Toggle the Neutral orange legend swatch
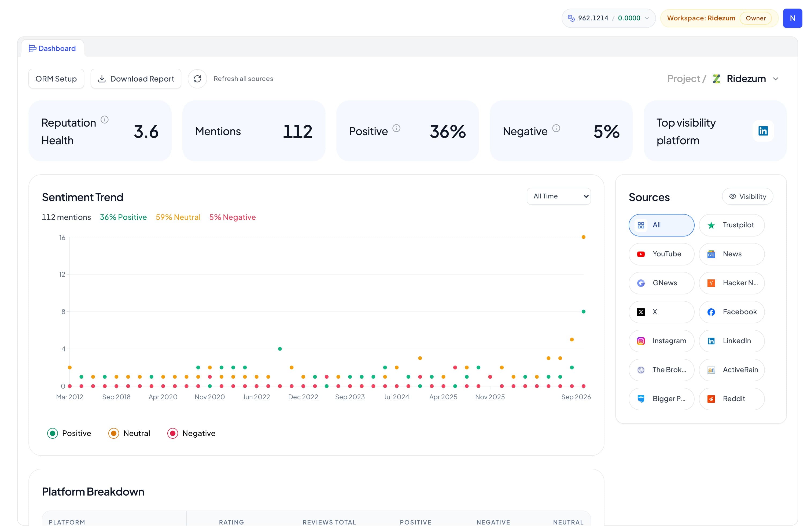This screenshot has height=532, width=811. click(113, 433)
